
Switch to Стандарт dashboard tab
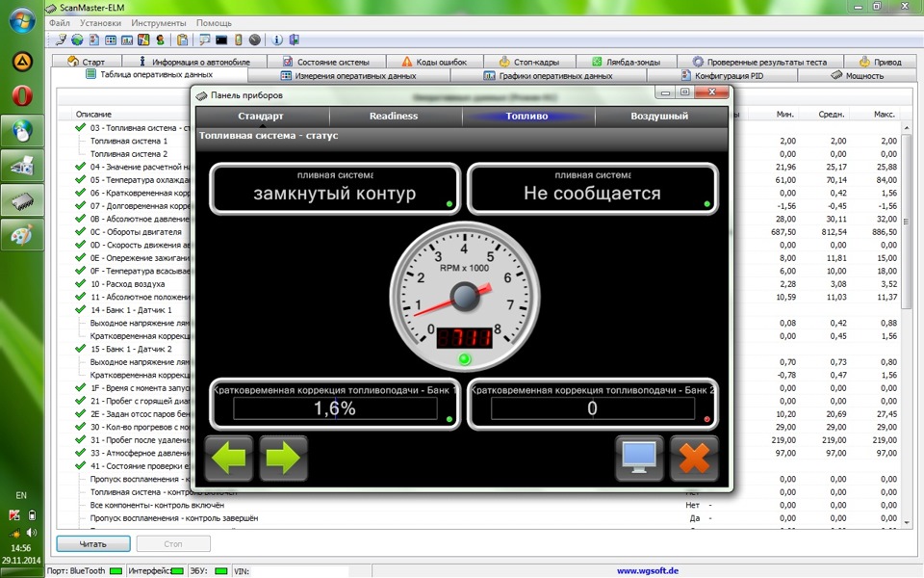(x=262, y=117)
